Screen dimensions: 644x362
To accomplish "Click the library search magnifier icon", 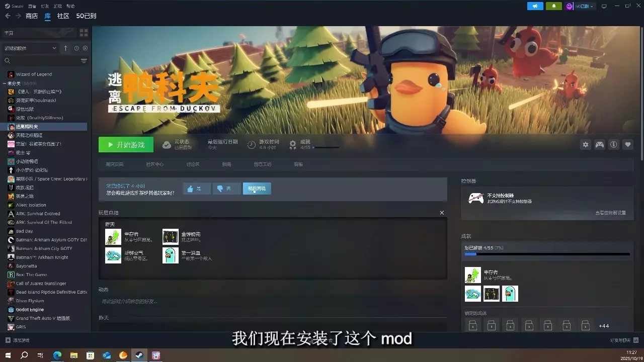I will point(8,61).
